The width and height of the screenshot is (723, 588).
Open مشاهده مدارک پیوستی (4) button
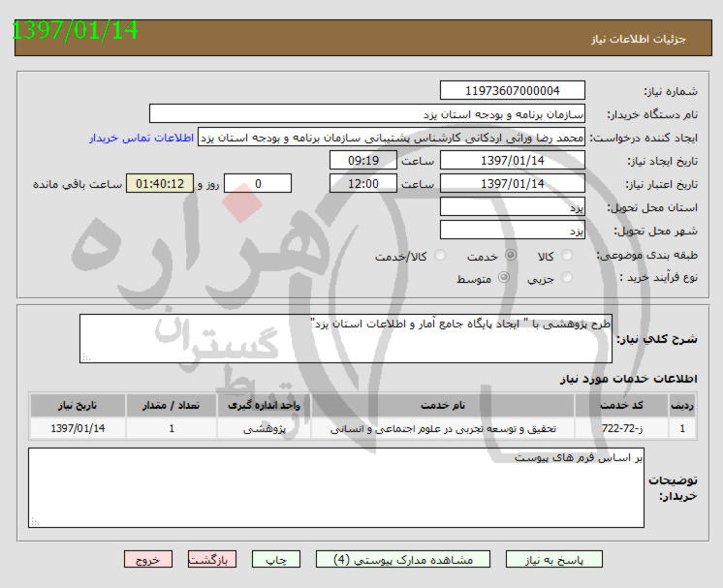click(403, 560)
